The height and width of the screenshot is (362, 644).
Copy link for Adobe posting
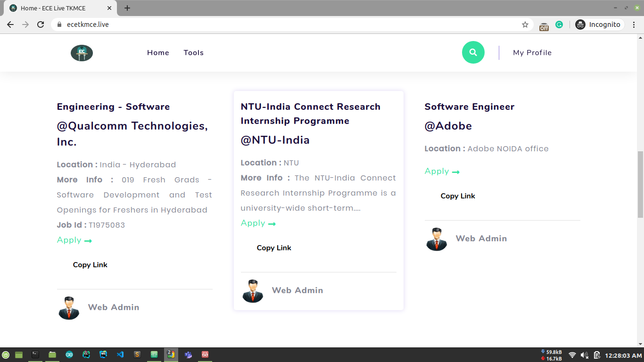click(x=458, y=196)
